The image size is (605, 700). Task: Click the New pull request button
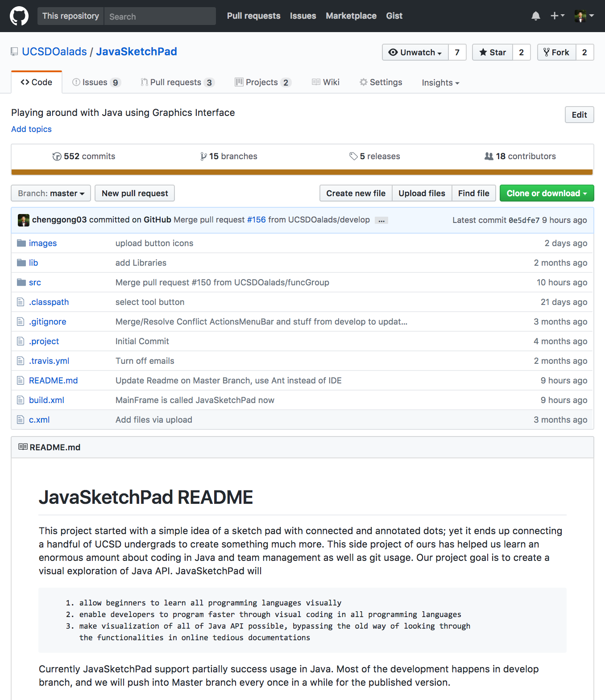[x=135, y=193]
